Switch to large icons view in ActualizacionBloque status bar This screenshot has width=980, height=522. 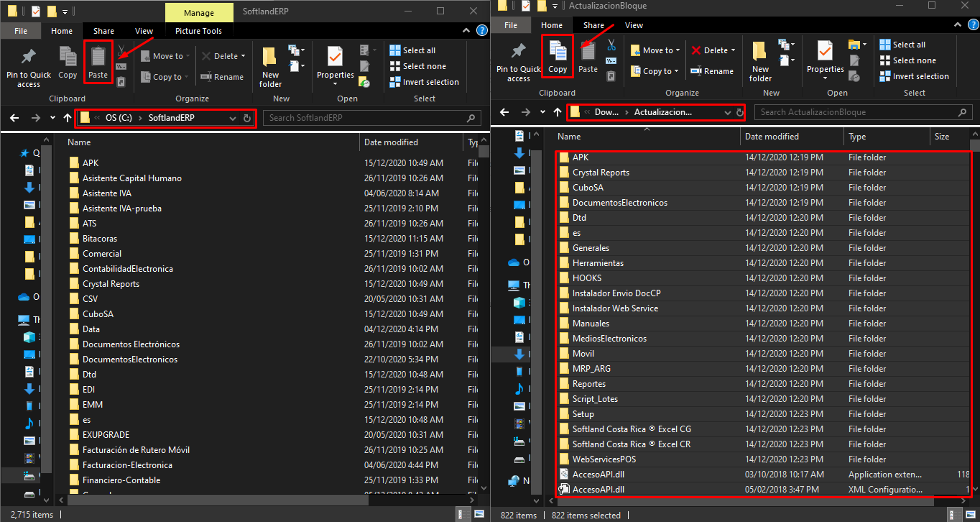click(x=971, y=515)
